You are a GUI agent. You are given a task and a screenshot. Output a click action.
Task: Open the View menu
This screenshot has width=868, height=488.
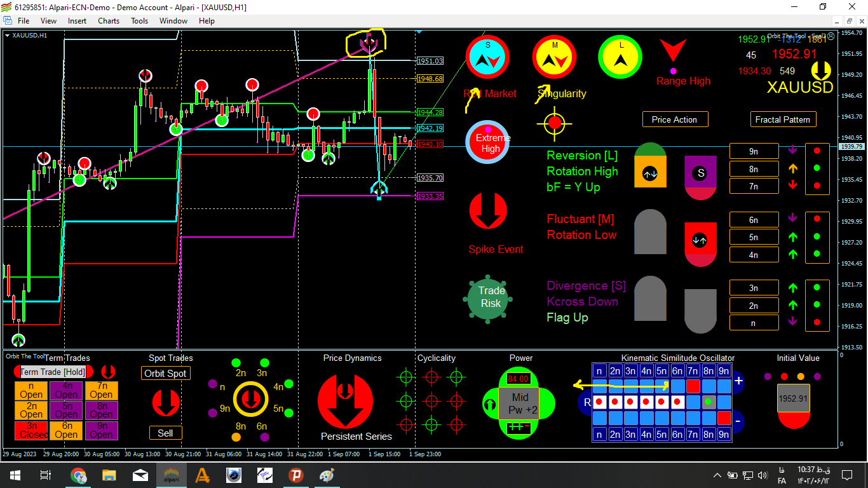pos(48,21)
